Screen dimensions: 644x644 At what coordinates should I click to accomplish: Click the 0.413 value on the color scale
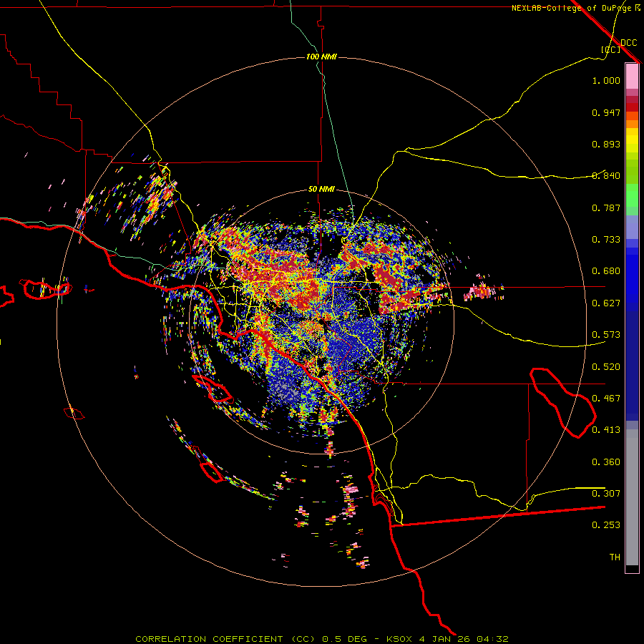[x=606, y=430]
